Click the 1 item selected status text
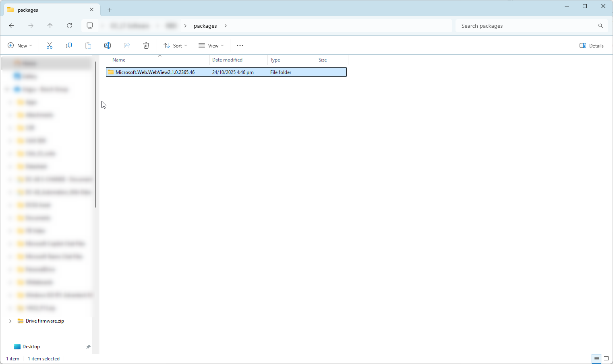 click(x=43, y=359)
